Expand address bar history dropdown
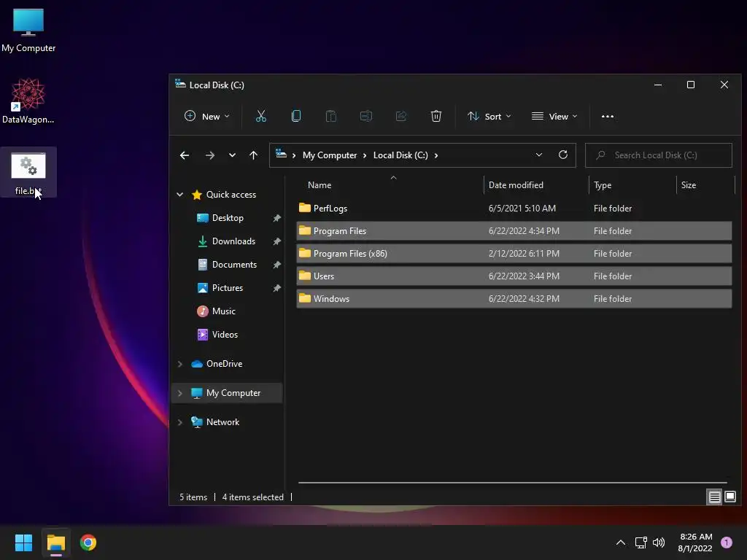Image resolution: width=747 pixels, height=560 pixels. coord(539,155)
